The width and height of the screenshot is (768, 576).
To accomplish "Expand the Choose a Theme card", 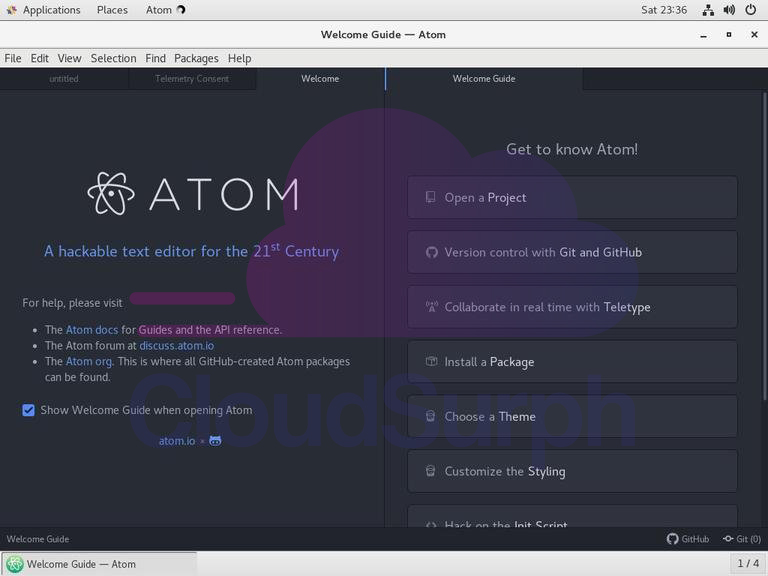I will [572, 417].
